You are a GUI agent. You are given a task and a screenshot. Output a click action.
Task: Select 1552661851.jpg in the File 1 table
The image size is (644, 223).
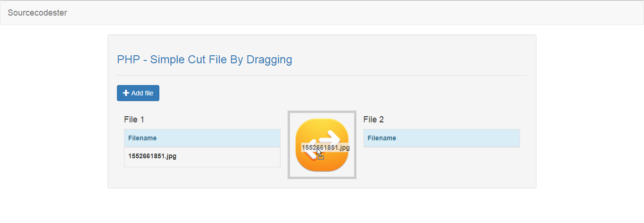(152, 156)
